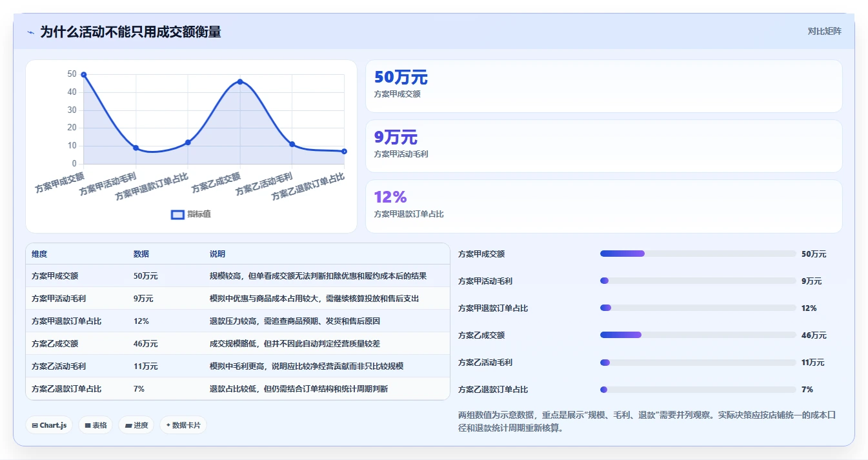The height and width of the screenshot is (460, 868).
Task: Click the large 9万元 stat card value
Action: [x=396, y=137]
